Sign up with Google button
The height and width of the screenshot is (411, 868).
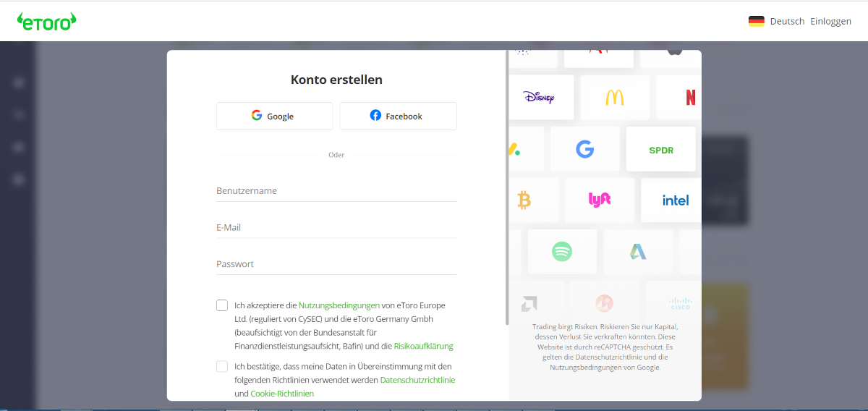click(x=275, y=116)
